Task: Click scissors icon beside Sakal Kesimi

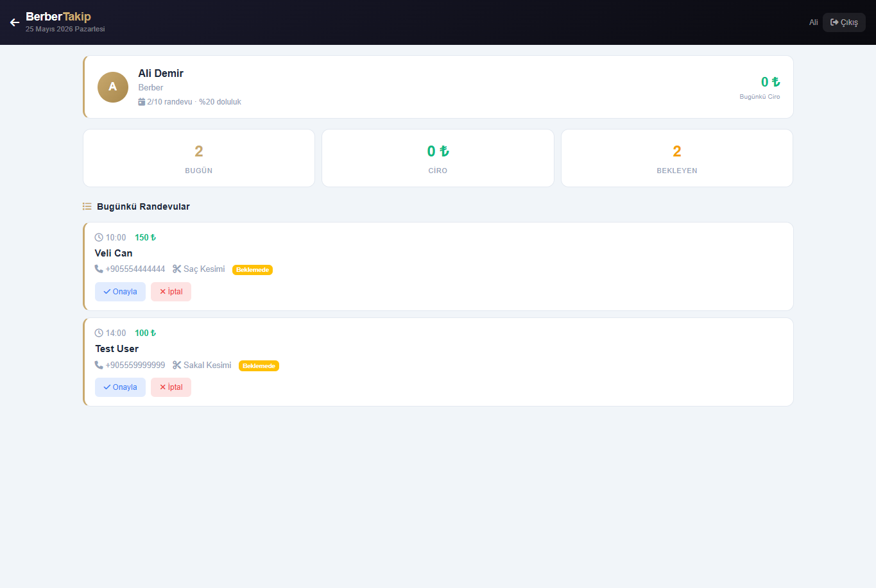Action: (177, 365)
